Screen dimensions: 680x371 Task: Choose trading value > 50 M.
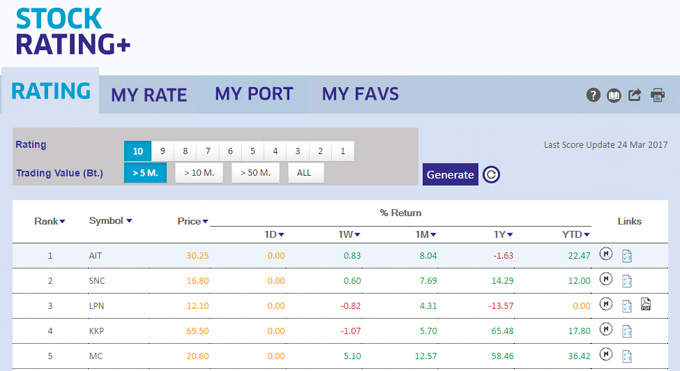[x=255, y=173]
